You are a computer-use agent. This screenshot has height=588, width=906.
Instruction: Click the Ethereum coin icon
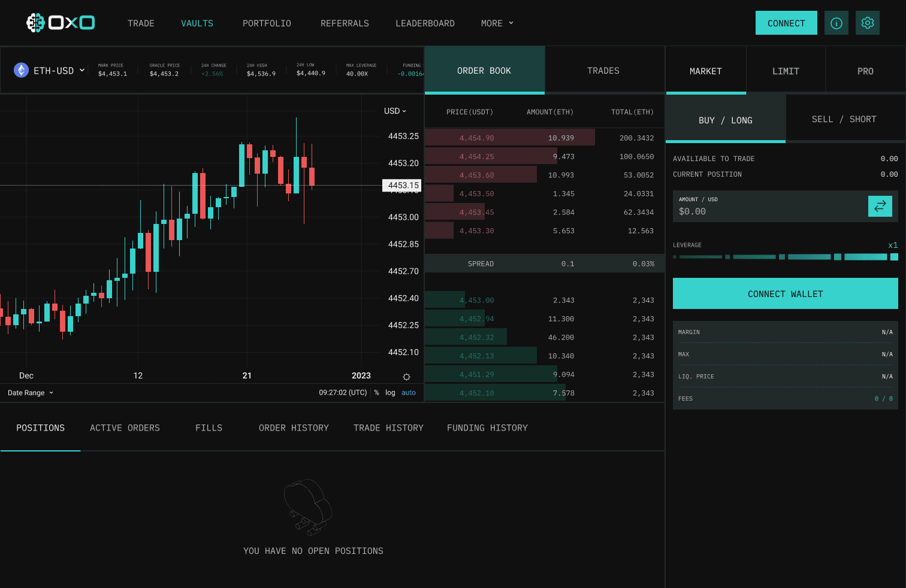pyautogui.click(x=22, y=71)
